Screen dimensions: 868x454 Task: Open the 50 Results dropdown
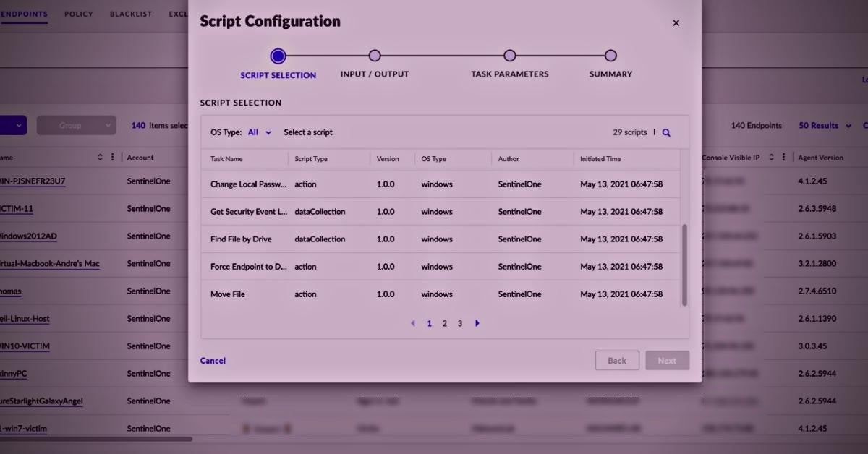825,126
